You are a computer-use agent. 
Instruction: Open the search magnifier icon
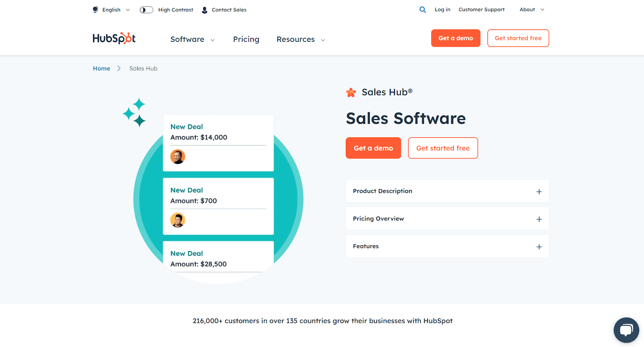click(423, 10)
